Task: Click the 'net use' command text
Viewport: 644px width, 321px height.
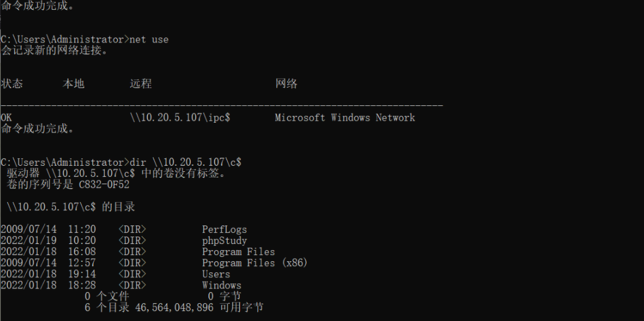Action: click(x=149, y=39)
